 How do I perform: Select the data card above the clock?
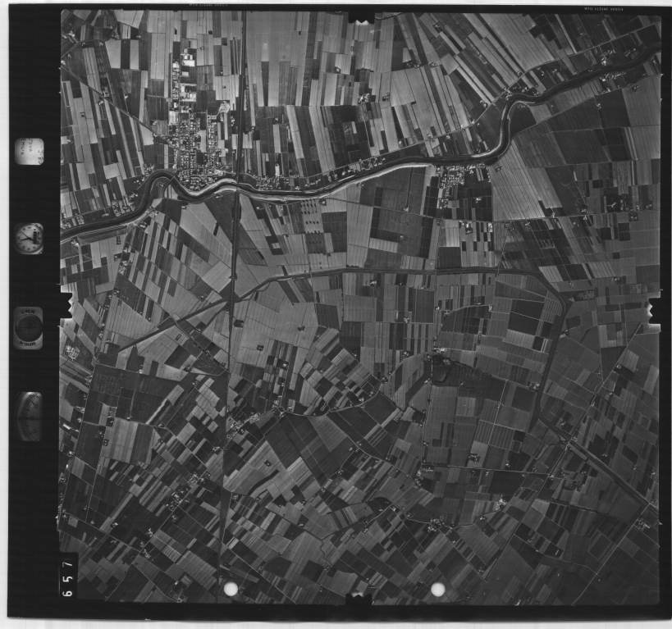[x=29, y=152]
